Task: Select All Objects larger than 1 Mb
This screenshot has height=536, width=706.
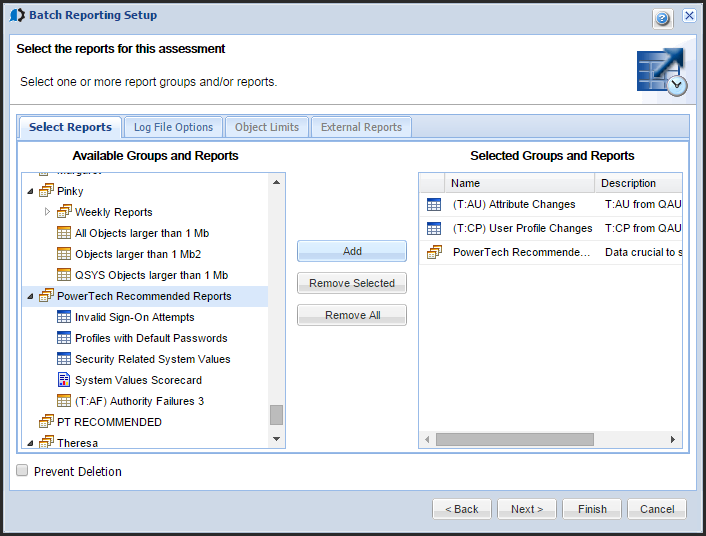Action: click(142, 233)
